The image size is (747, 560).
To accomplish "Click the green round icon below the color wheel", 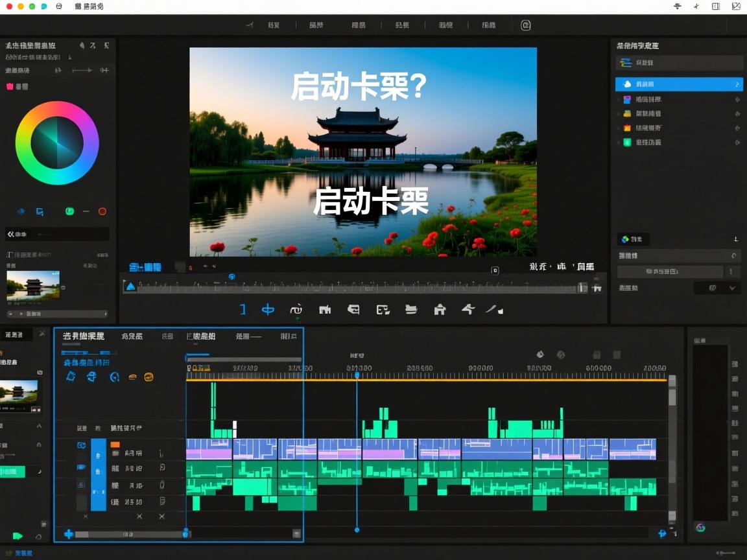I will point(69,211).
